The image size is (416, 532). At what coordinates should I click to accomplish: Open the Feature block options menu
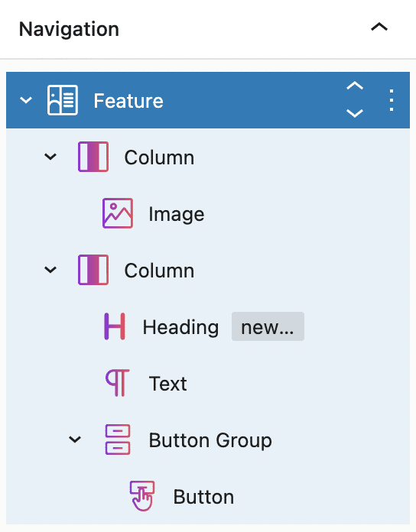click(x=392, y=100)
